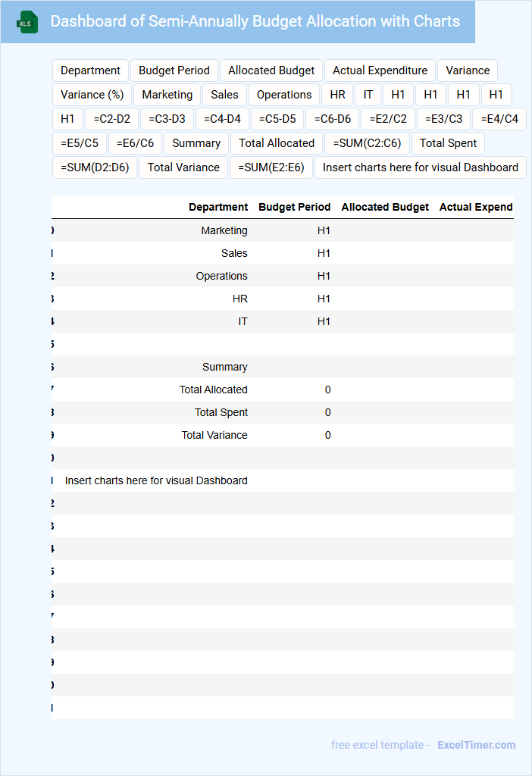Click the =SUM(D2:D6) tag
Image resolution: width=532 pixels, height=776 pixels.
point(95,167)
